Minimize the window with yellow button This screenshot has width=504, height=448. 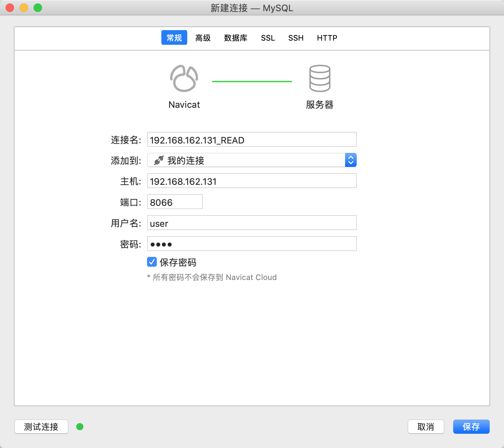[x=24, y=8]
